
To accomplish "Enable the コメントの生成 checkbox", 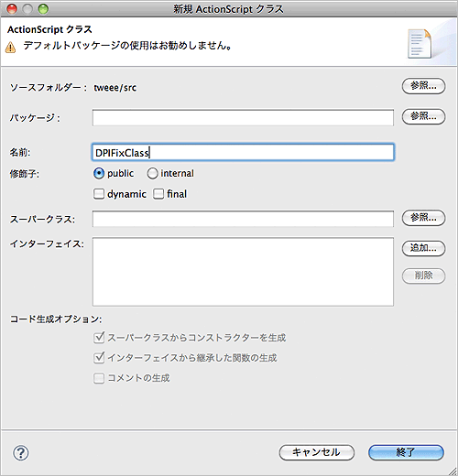I will 99,378.
